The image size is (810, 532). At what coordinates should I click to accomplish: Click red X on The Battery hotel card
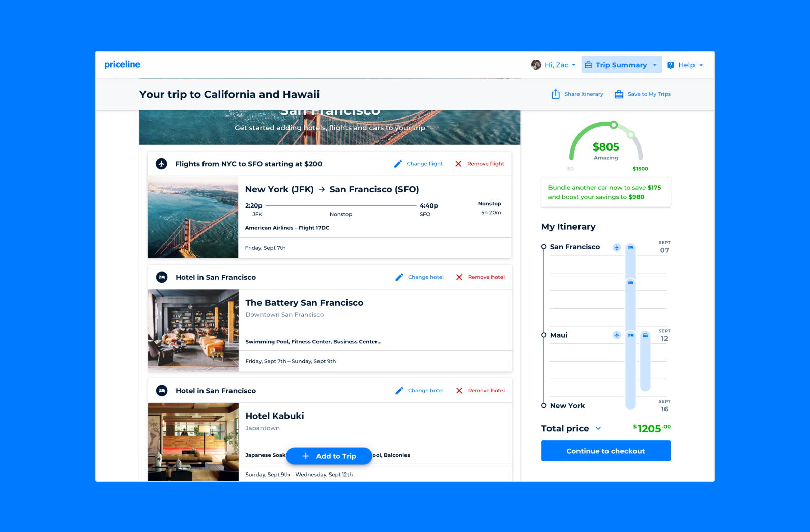point(459,277)
